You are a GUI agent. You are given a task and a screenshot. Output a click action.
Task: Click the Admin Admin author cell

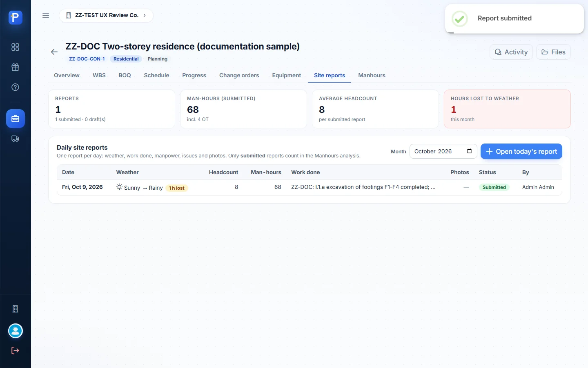point(538,187)
